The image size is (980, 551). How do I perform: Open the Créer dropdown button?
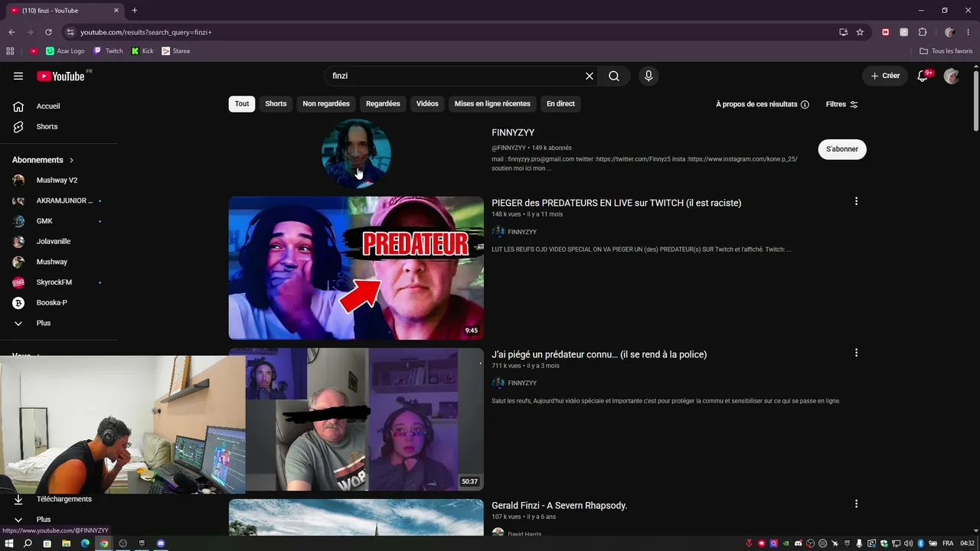[885, 76]
